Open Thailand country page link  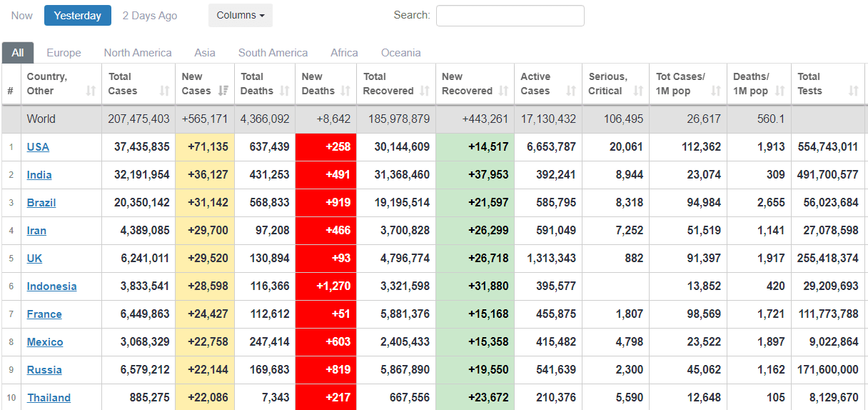49,398
